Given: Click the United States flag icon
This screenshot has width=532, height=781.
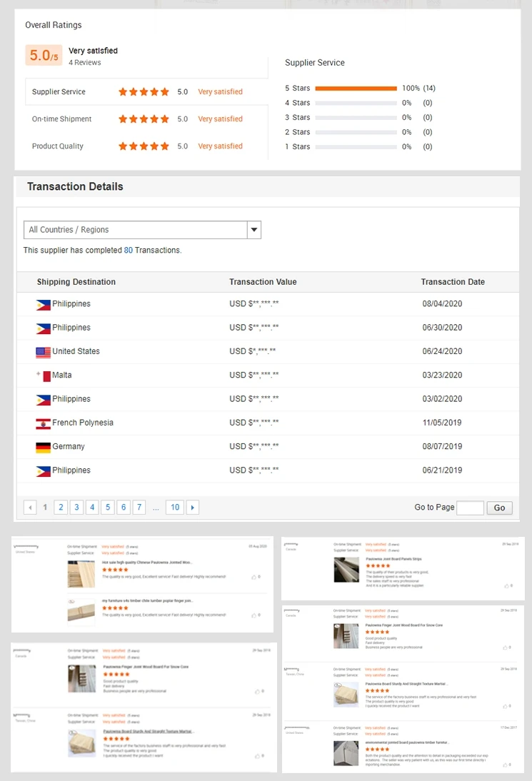Looking at the screenshot, I should tap(43, 352).
